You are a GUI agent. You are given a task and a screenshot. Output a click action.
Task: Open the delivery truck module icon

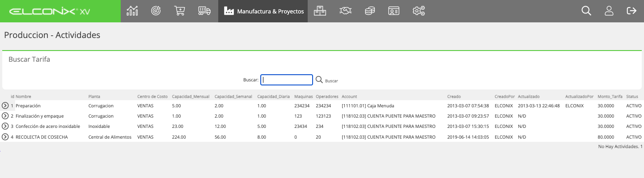tap(204, 11)
